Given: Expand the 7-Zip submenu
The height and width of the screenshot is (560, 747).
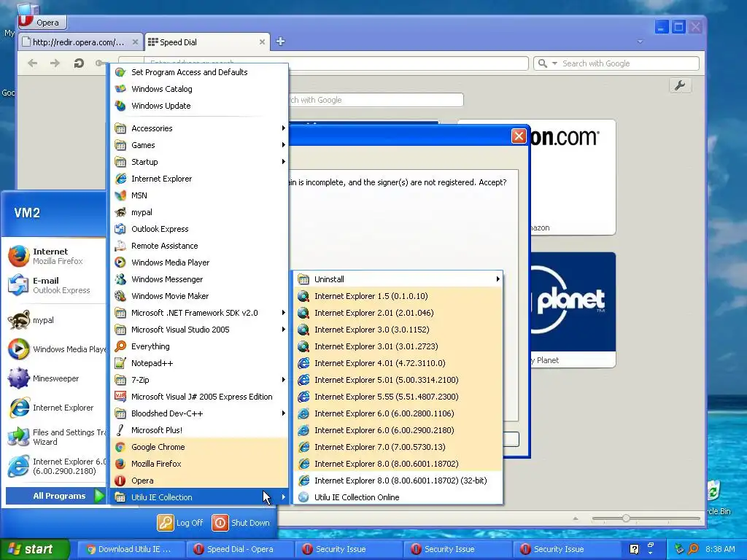Looking at the screenshot, I should 200,379.
